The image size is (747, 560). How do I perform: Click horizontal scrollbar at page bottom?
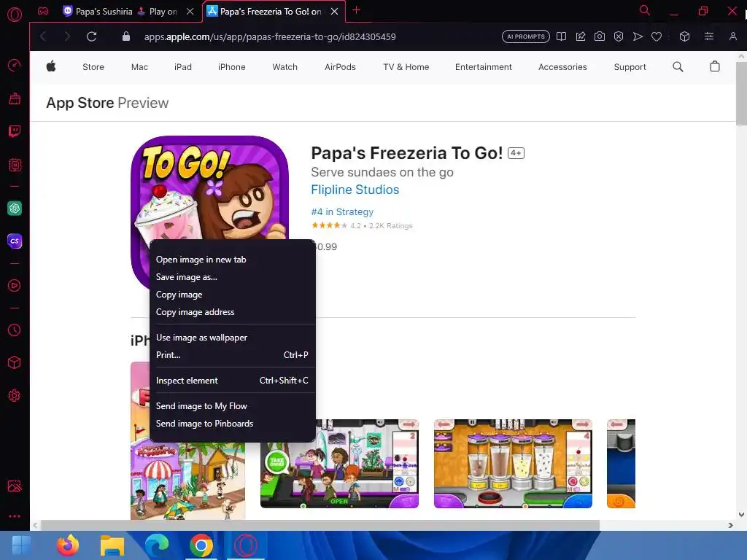tap(320, 525)
